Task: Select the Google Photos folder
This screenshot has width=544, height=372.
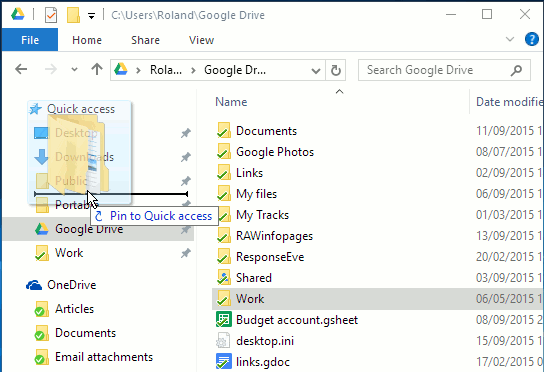Action: (275, 152)
